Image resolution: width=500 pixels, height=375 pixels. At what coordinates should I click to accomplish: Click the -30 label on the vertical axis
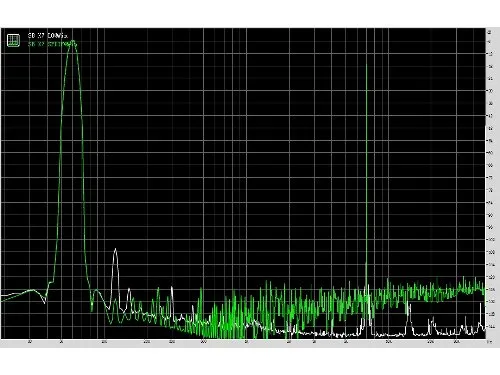pyautogui.click(x=490, y=90)
